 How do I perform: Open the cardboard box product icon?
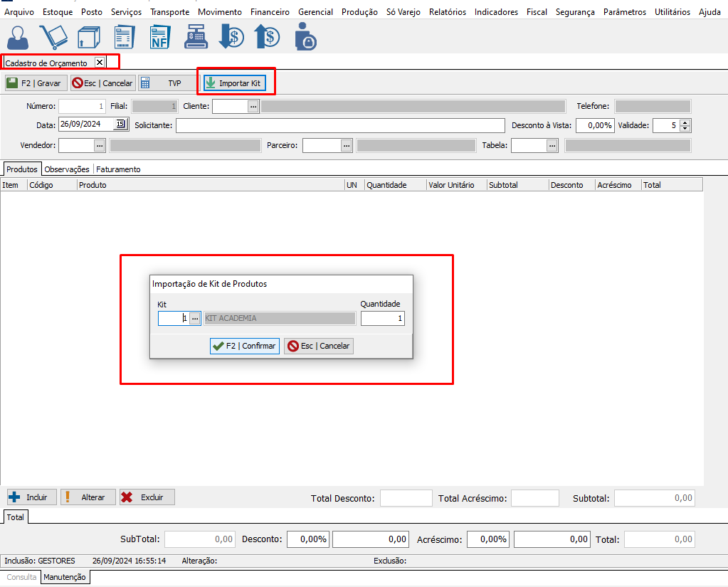pyautogui.click(x=89, y=36)
